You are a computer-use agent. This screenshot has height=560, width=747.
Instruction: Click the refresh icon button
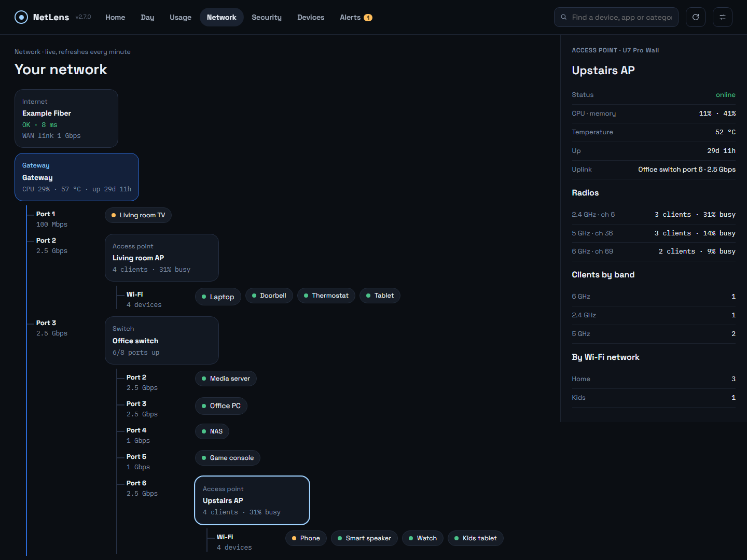[696, 17]
